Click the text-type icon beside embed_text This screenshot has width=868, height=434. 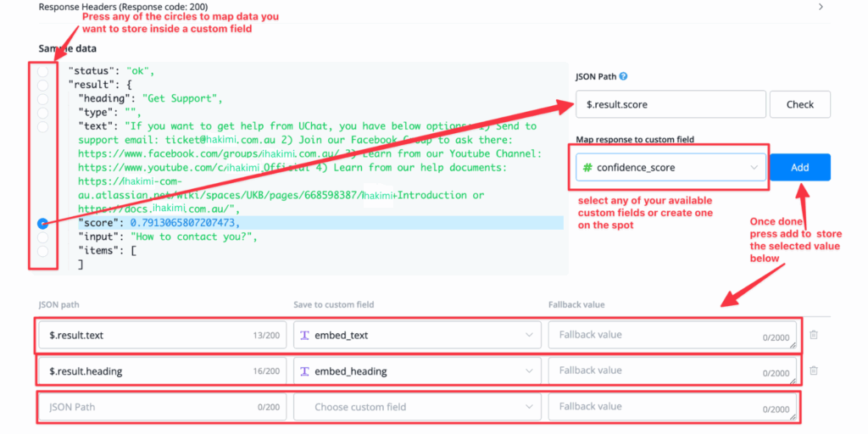point(305,335)
